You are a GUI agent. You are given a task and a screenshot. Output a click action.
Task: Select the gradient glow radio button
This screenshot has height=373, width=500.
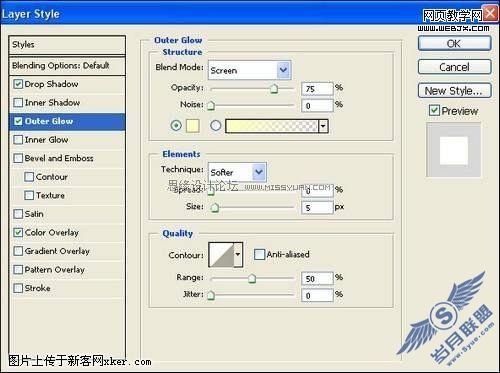[216, 126]
